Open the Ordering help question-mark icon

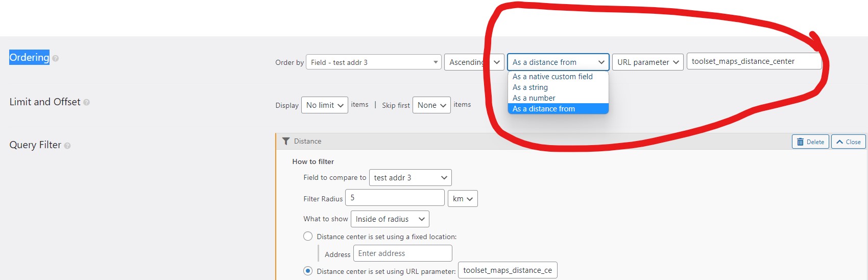56,58
